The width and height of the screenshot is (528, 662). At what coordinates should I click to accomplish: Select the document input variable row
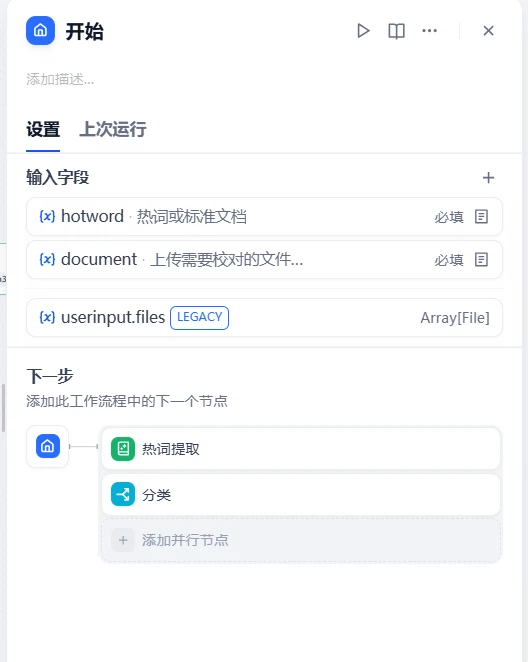pos(264,260)
